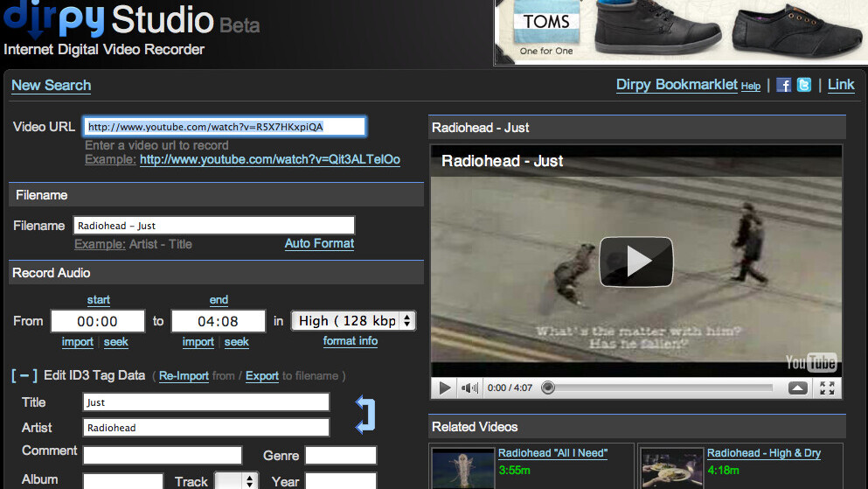The width and height of the screenshot is (868, 489).
Task: Click the High & Dry video thumbnail
Action: coord(671,470)
